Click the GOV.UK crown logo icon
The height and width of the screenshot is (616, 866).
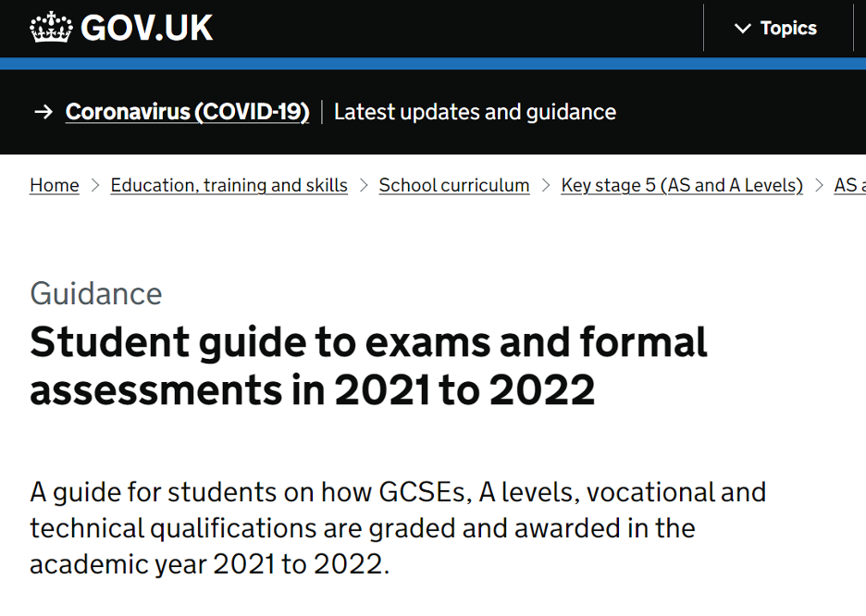pyautogui.click(x=51, y=27)
